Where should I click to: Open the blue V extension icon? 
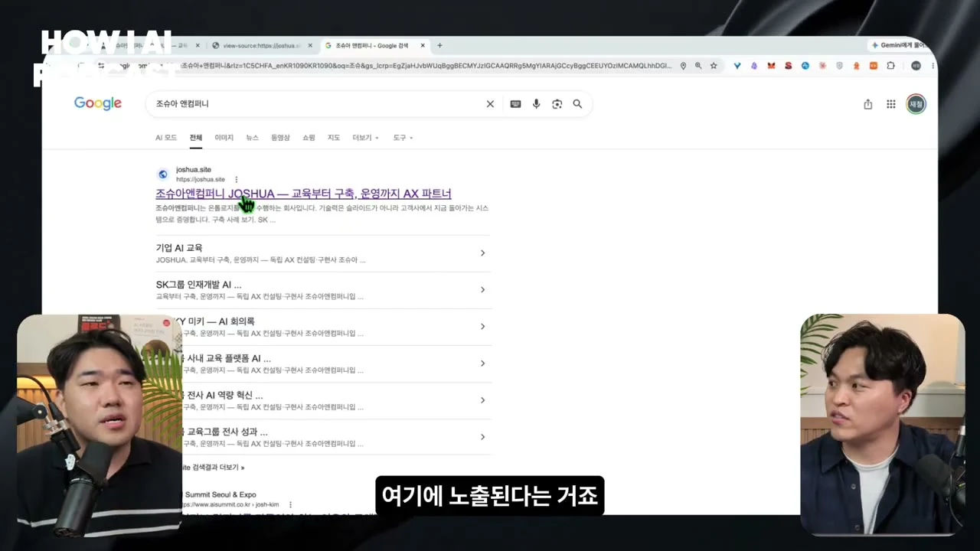(737, 66)
